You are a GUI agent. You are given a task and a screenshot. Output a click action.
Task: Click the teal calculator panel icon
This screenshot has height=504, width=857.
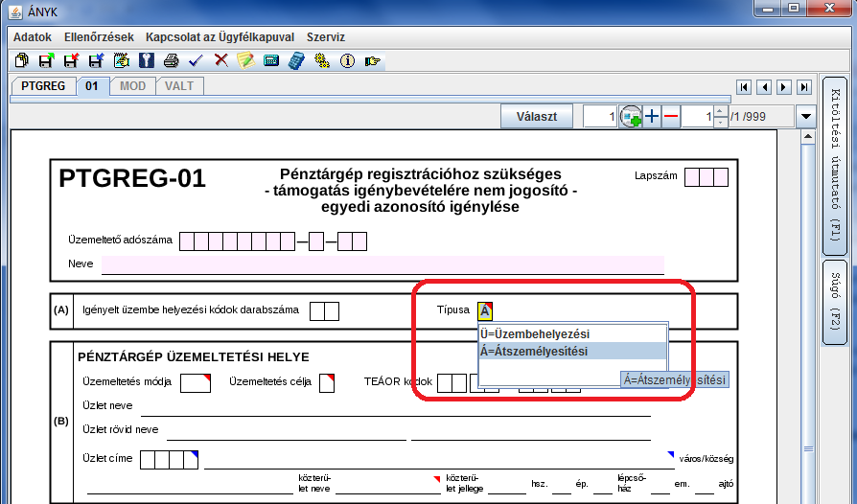[x=271, y=60]
